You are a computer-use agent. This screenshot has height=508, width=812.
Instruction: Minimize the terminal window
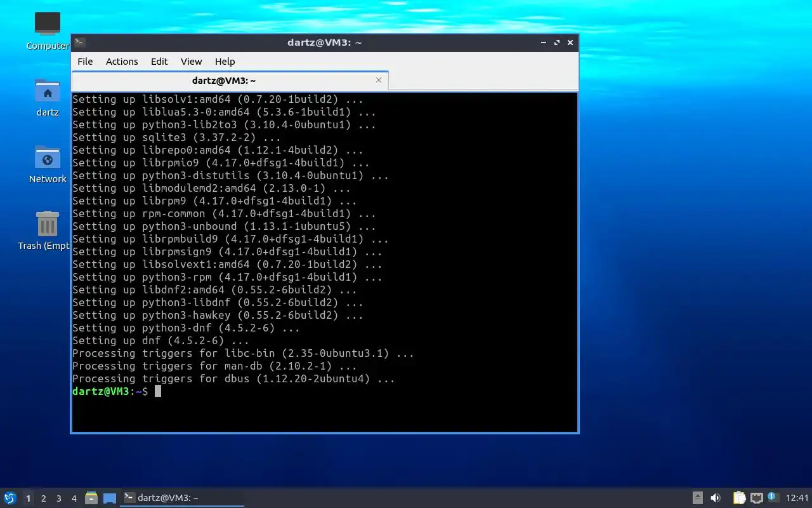click(544, 43)
